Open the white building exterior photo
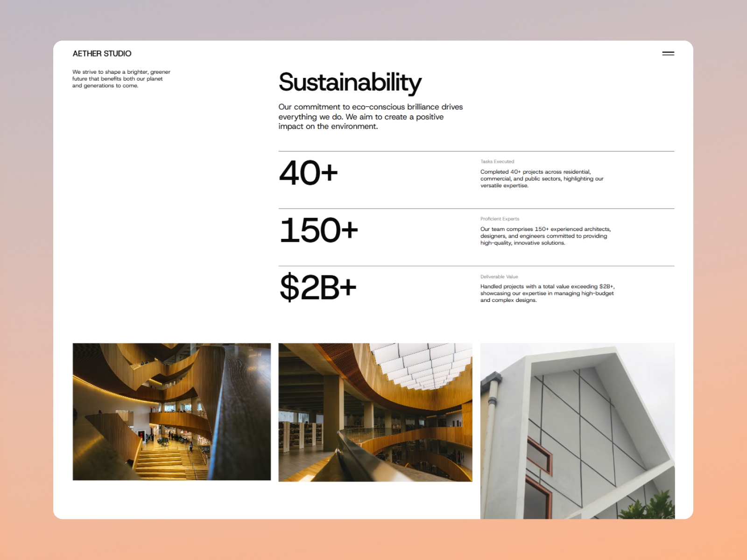The height and width of the screenshot is (560, 747). [x=577, y=430]
